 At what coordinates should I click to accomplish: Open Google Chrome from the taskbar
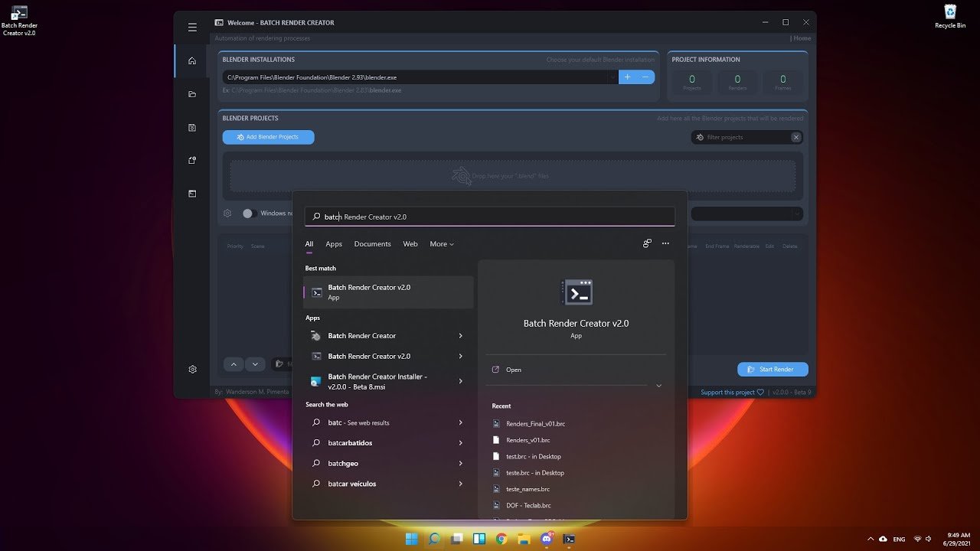(x=501, y=539)
